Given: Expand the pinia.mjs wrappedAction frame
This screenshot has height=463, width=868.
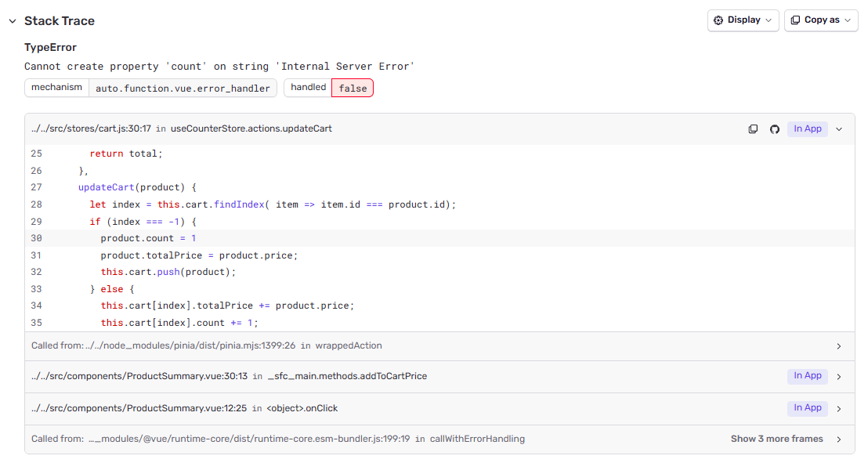Looking at the screenshot, I should click(839, 346).
